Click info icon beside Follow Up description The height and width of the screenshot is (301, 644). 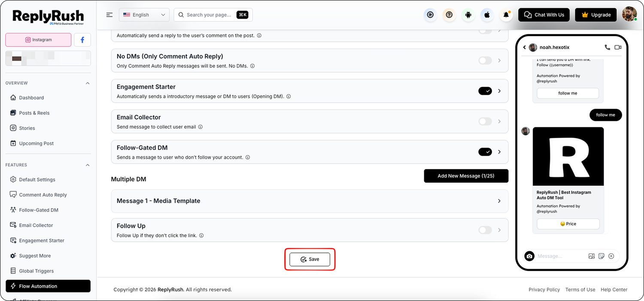click(201, 236)
